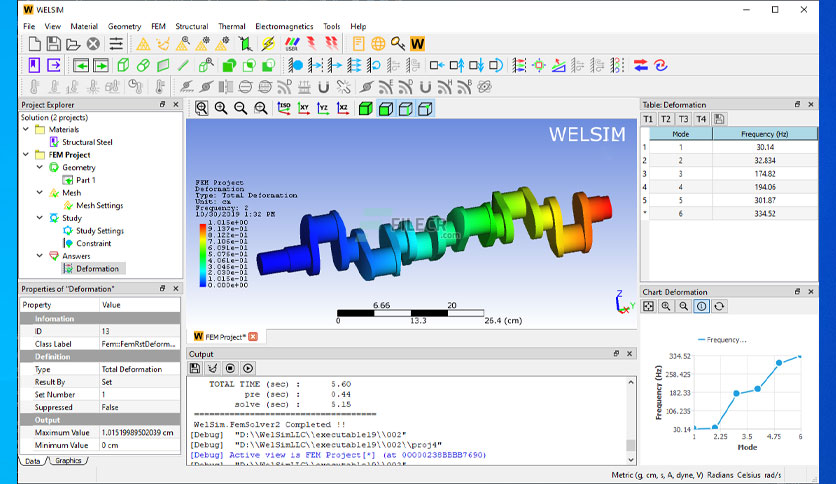Click the orange W about icon in toolbar
The width and height of the screenshot is (836, 484).
click(417, 44)
